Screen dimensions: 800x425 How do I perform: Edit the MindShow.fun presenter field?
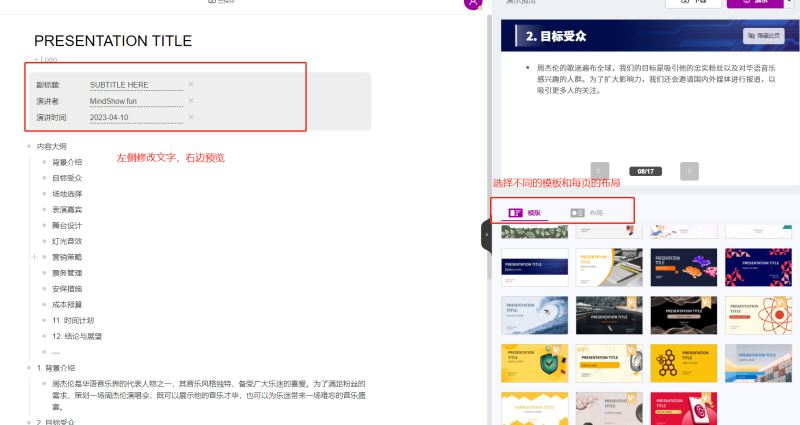136,101
